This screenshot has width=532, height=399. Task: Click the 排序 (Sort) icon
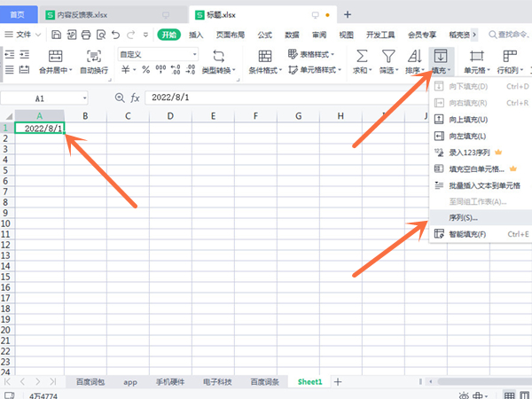pos(414,55)
